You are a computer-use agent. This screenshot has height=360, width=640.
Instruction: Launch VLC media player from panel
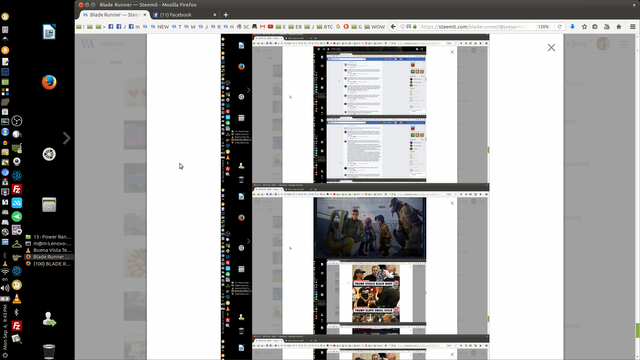coord(17,299)
